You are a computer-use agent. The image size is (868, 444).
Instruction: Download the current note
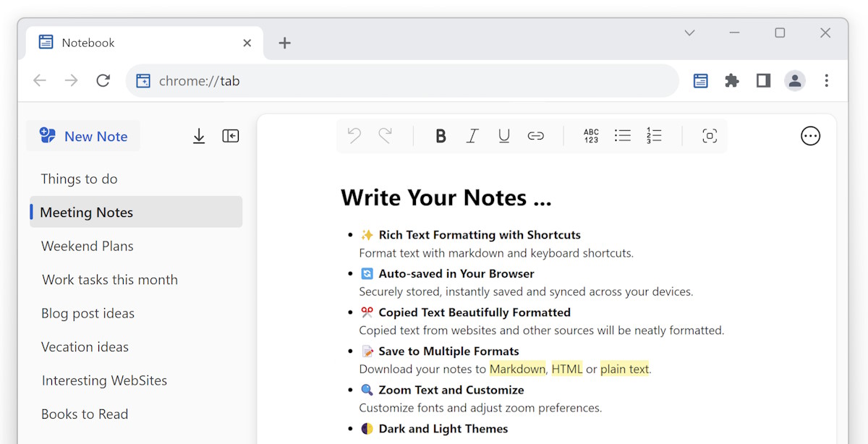(x=199, y=135)
